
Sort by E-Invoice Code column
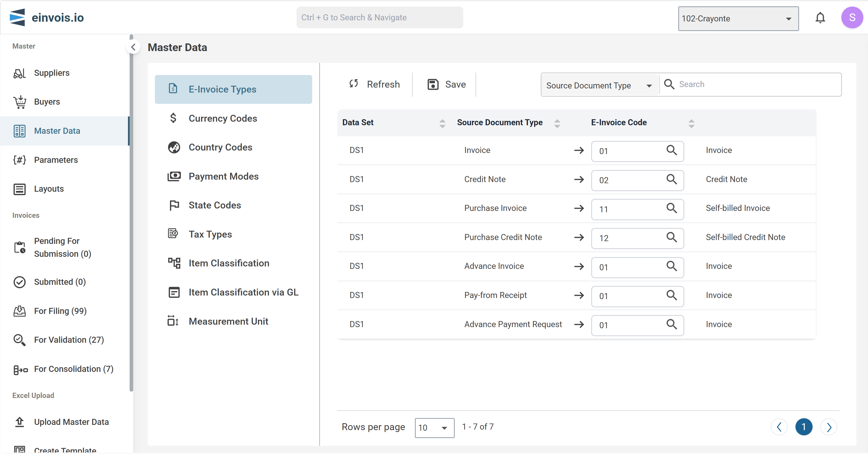691,123
